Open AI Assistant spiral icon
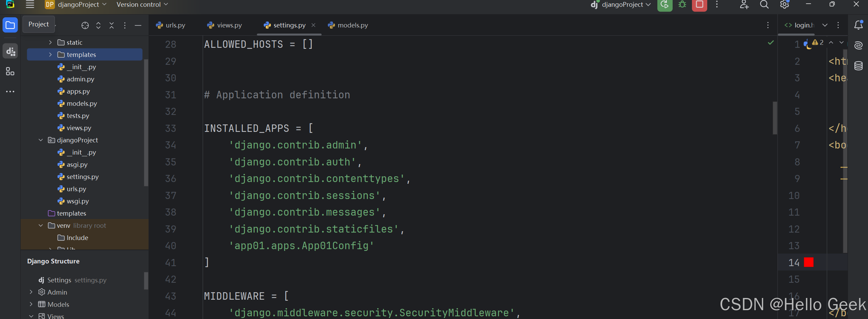Viewport: 868px width, 319px height. click(859, 45)
